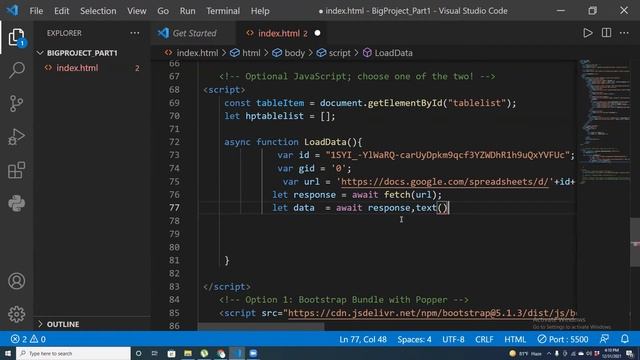Open the Selection menu
This screenshot has height=360, width=640.
click(98, 11)
